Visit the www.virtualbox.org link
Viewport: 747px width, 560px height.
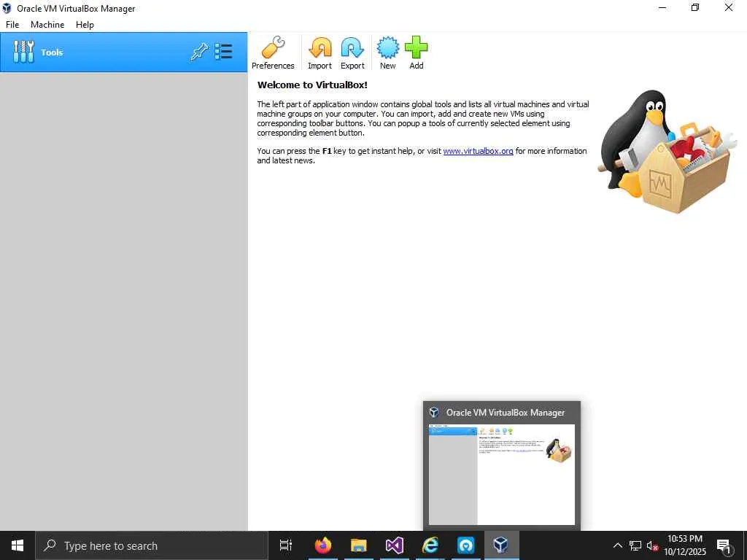click(478, 151)
